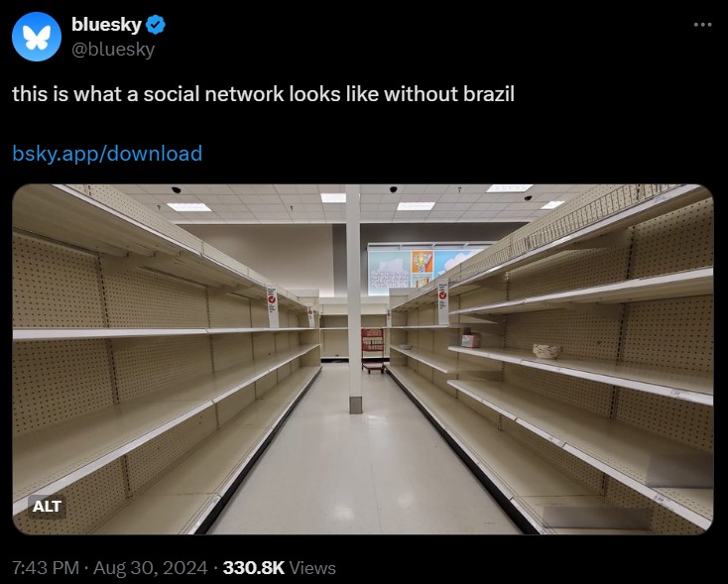Click the small basket on right shelf

click(x=546, y=351)
